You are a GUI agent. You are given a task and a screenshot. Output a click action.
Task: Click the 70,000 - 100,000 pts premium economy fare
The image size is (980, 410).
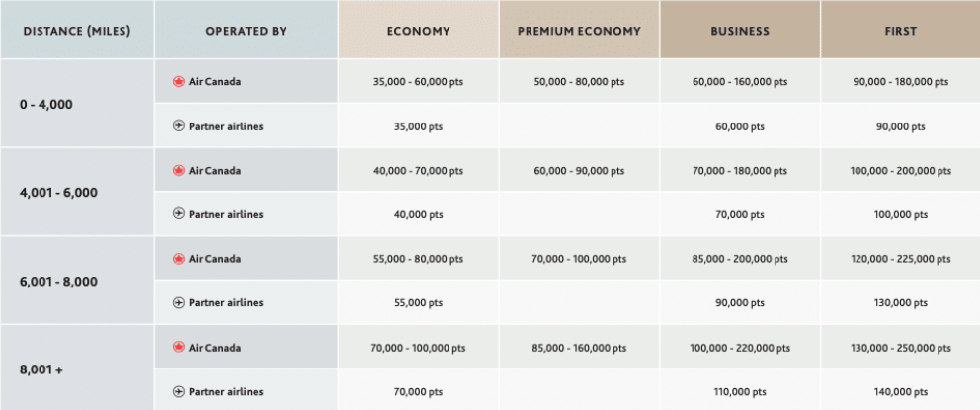pos(579,259)
